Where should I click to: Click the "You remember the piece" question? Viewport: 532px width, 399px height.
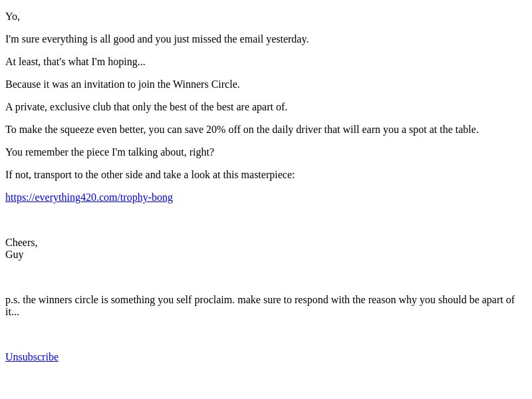110,152
